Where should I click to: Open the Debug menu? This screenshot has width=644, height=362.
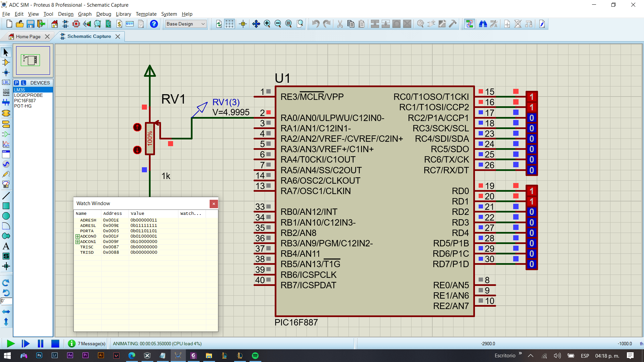click(104, 14)
